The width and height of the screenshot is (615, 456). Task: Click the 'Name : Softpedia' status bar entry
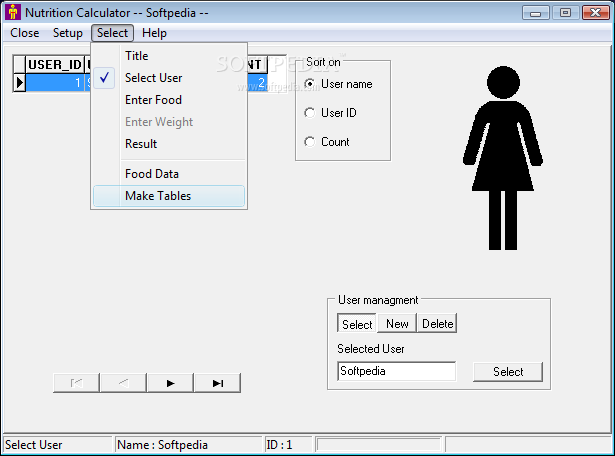coord(188,445)
